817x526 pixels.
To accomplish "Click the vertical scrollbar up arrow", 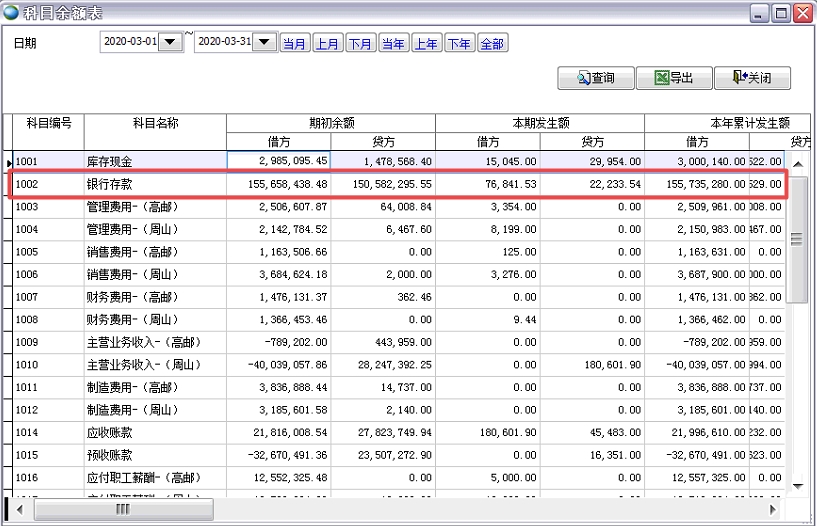I will (x=797, y=163).
